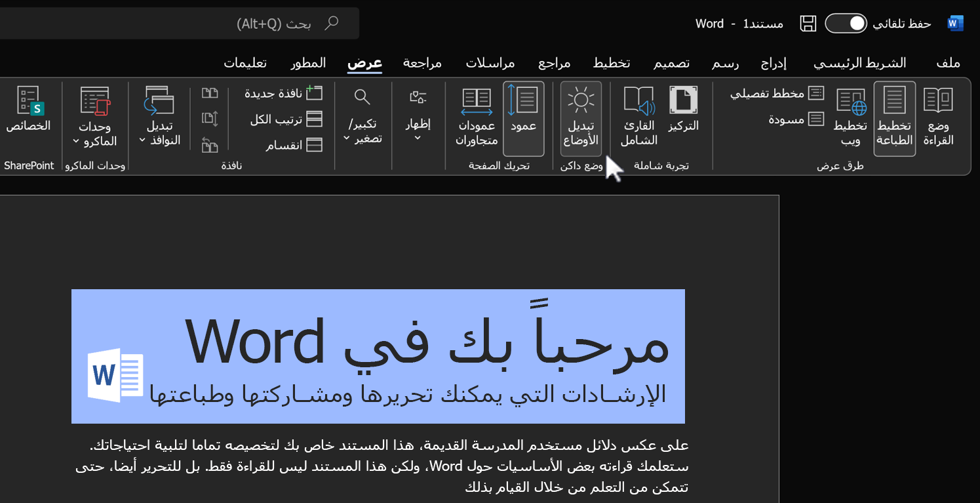980x503 pixels.
Task: Click Switch Modes (تبديل الأوضاع) sun icon
Action: pos(581,100)
